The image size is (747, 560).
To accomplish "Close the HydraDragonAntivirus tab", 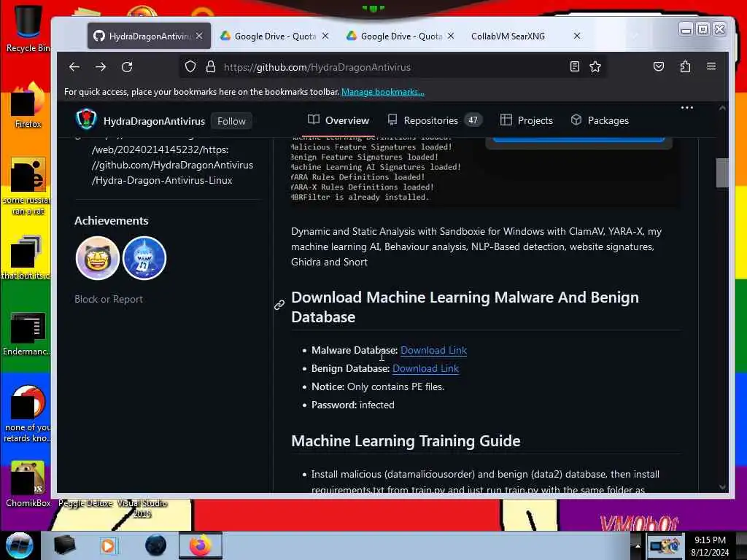I will [x=199, y=36].
